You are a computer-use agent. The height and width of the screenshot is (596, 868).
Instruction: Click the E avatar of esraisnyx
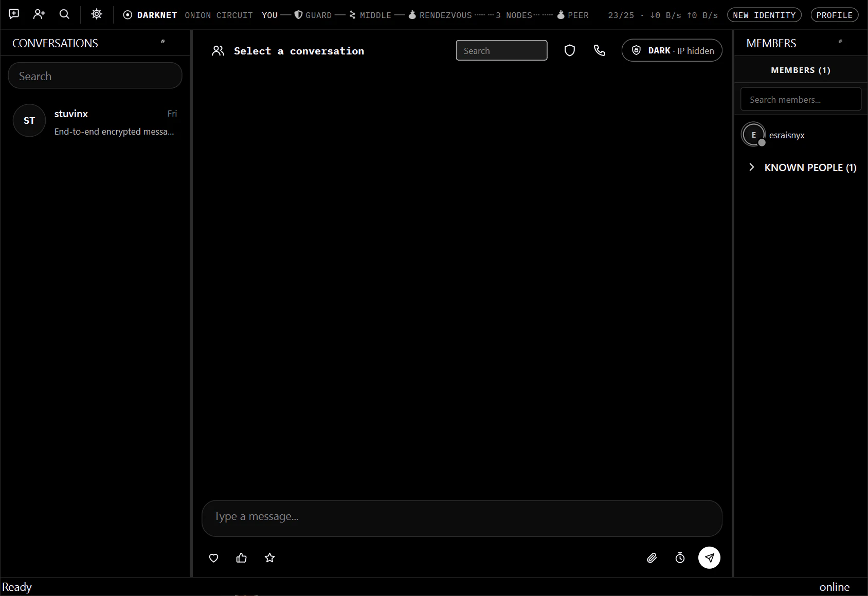753,135
